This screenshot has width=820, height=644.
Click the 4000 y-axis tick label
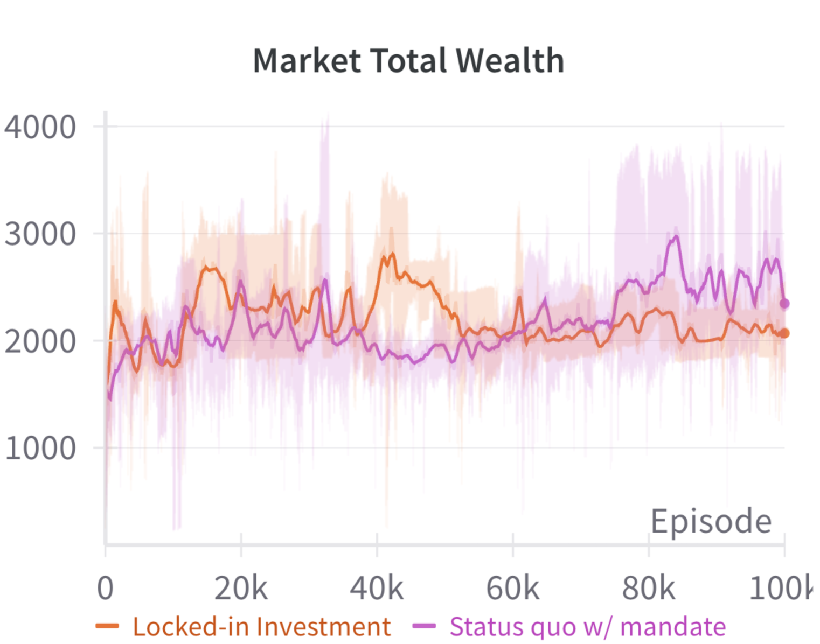[40, 128]
